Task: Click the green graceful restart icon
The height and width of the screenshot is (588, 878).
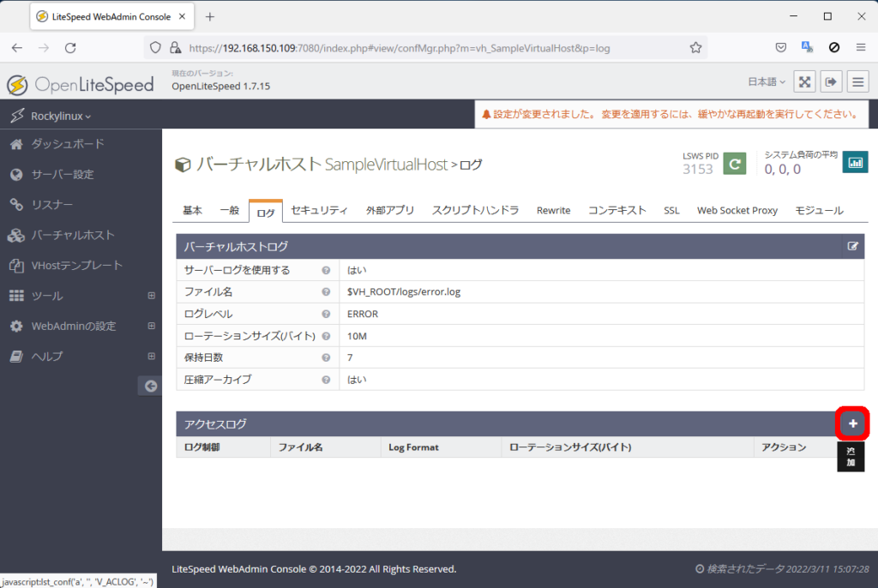Action: pos(734,163)
